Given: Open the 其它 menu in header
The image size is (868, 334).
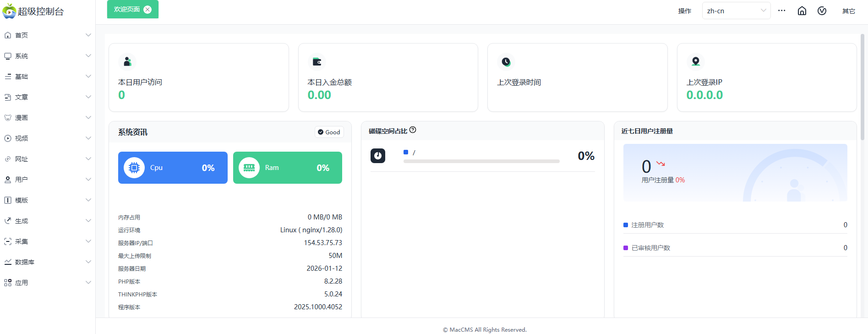Looking at the screenshot, I should click(848, 11).
